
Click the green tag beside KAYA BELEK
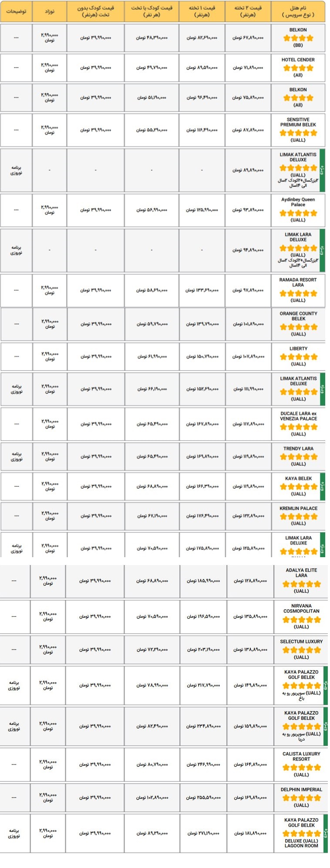click(x=323, y=486)
